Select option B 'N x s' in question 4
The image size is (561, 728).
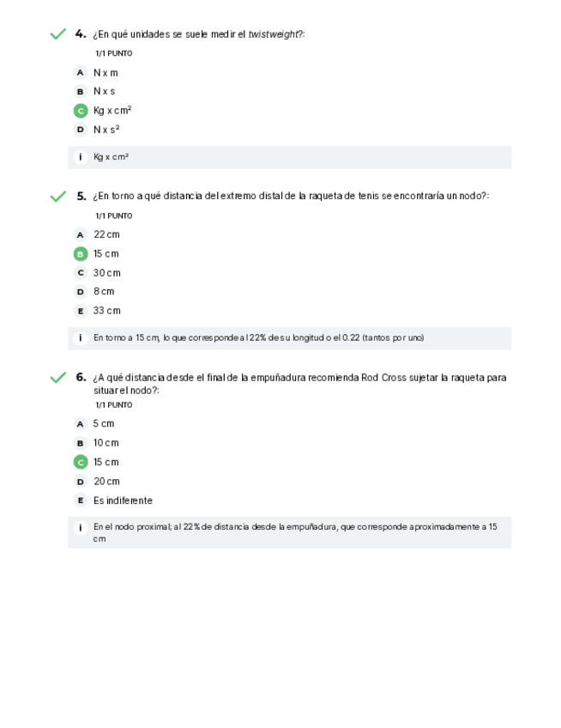[81, 91]
